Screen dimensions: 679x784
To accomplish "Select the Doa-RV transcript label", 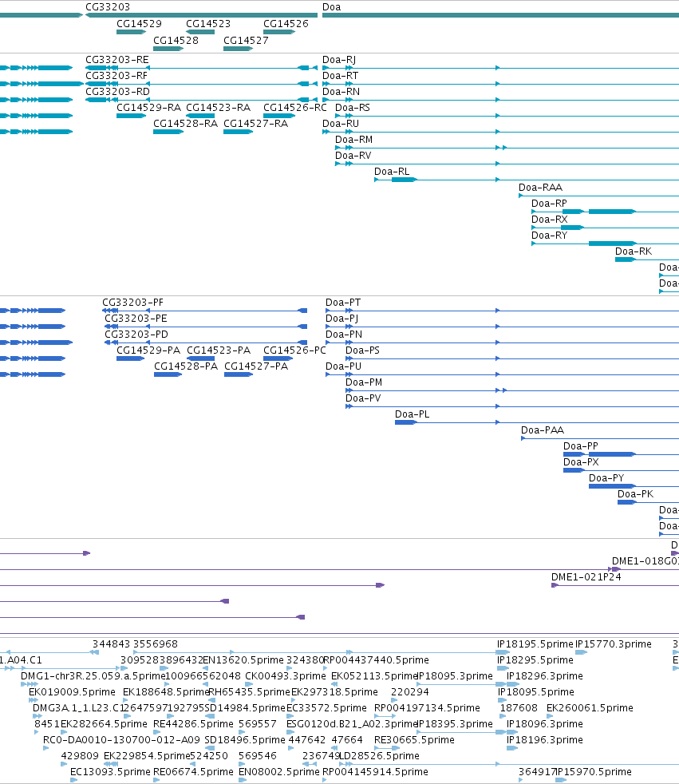I will click(353, 156).
